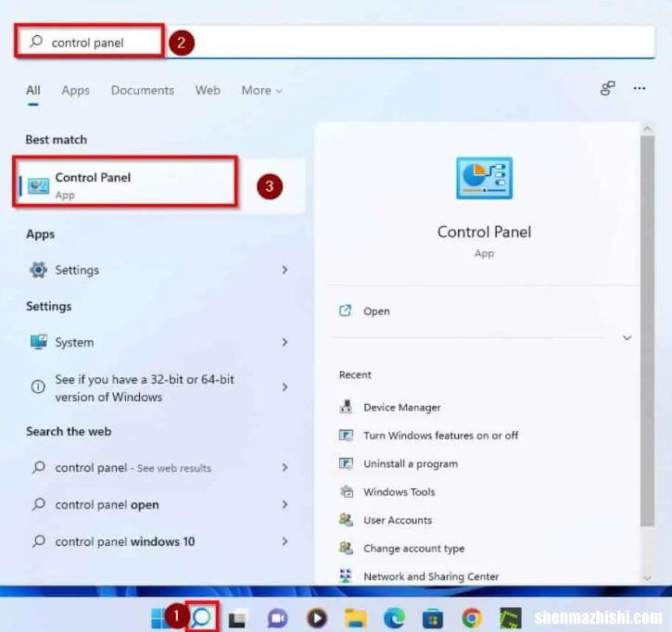
Task: Open the search options people icon at the top right
Action: point(607,88)
